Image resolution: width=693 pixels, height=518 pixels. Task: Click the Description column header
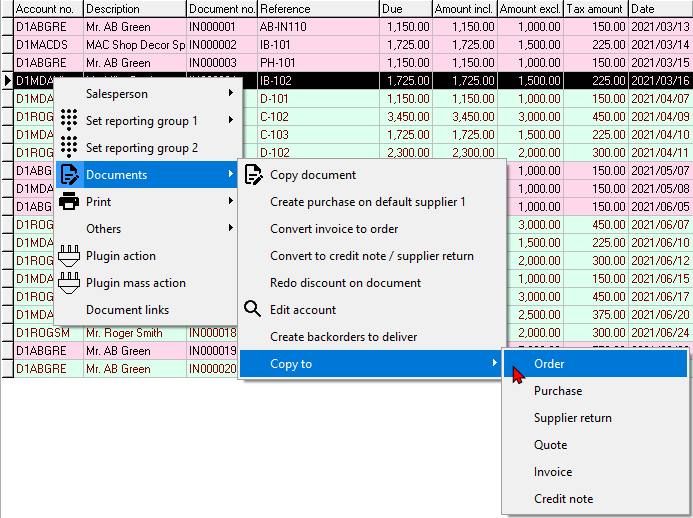pos(135,9)
